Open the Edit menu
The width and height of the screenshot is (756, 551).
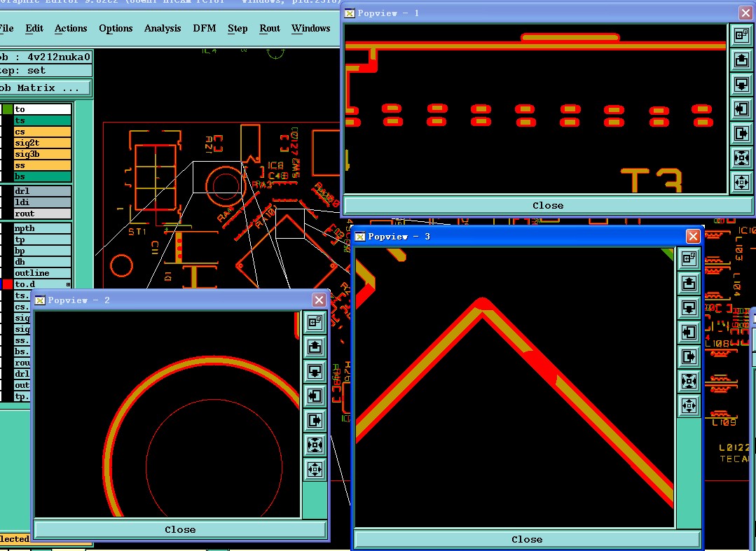tap(34, 29)
